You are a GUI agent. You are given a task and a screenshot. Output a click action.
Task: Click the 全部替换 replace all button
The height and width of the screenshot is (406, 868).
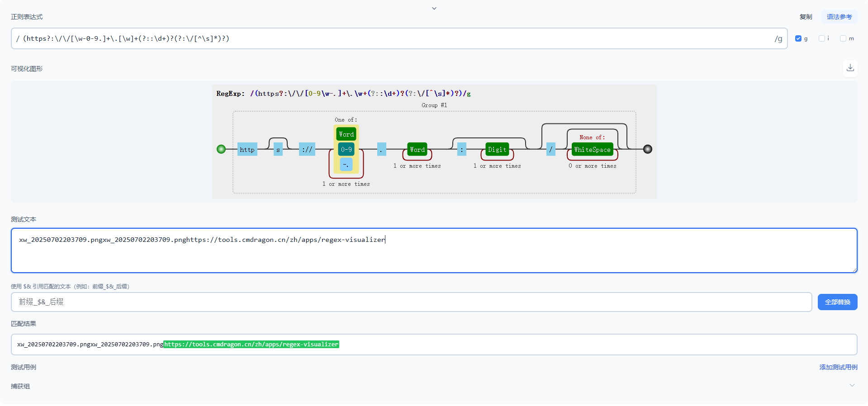837,302
